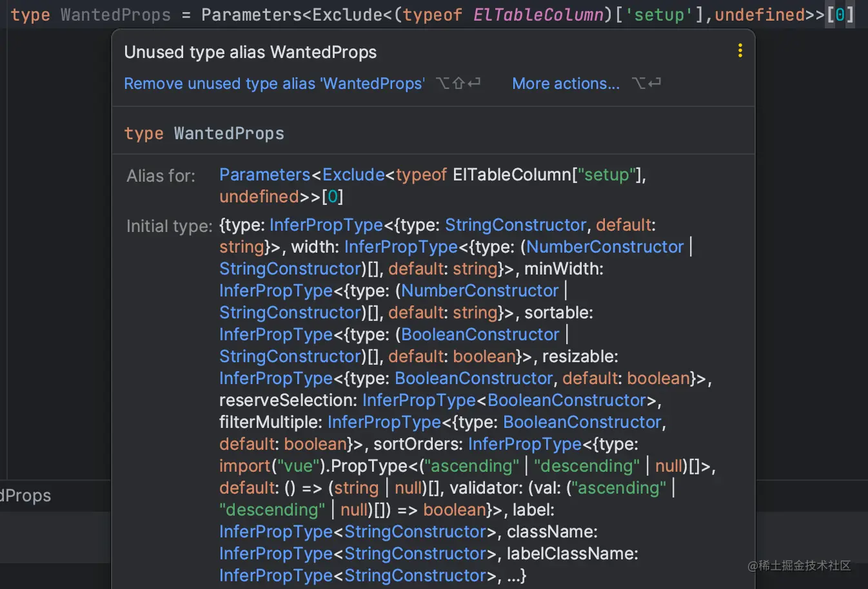The width and height of the screenshot is (868, 589).
Task: Open the popup's three-dot options menu
Action: tap(740, 51)
